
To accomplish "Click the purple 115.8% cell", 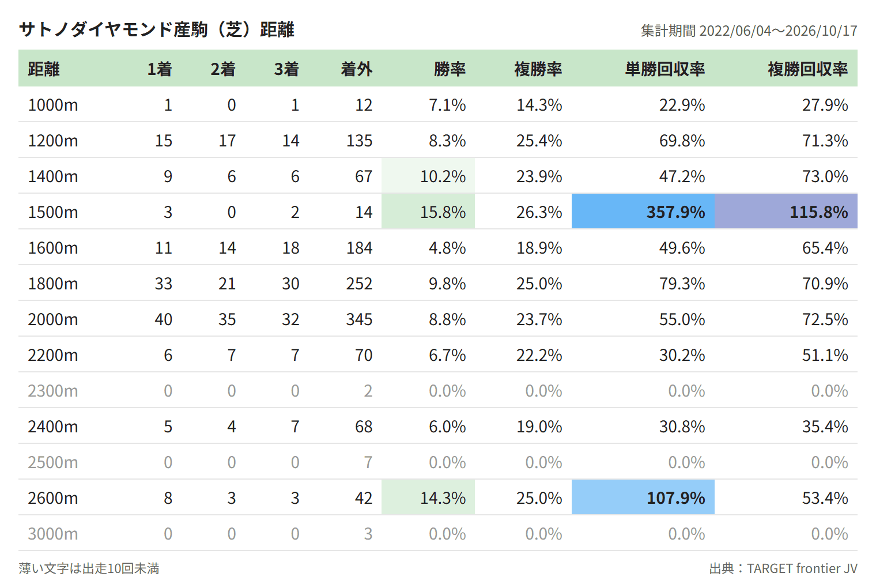I will click(786, 212).
